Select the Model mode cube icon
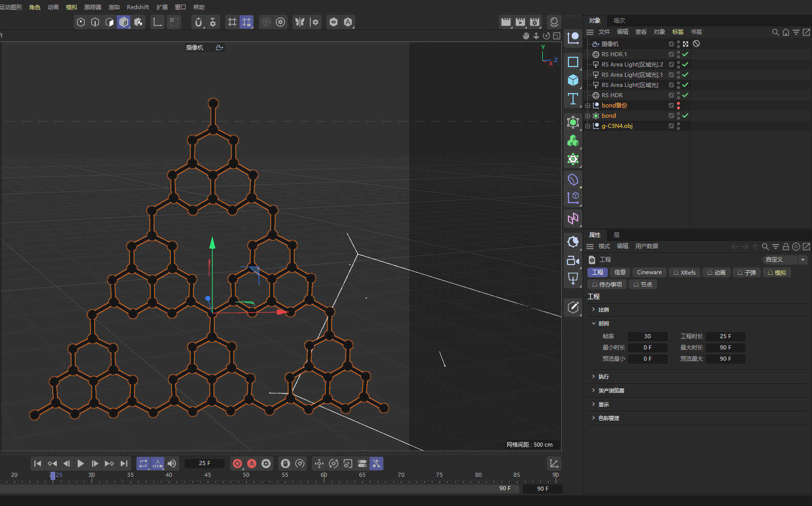The image size is (812, 506). [124, 22]
